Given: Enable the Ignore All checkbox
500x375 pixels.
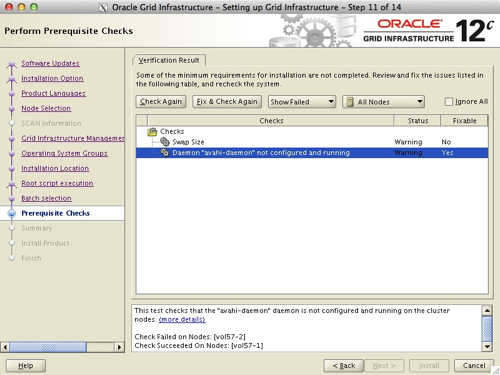Looking at the screenshot, I should click(449, 102).
